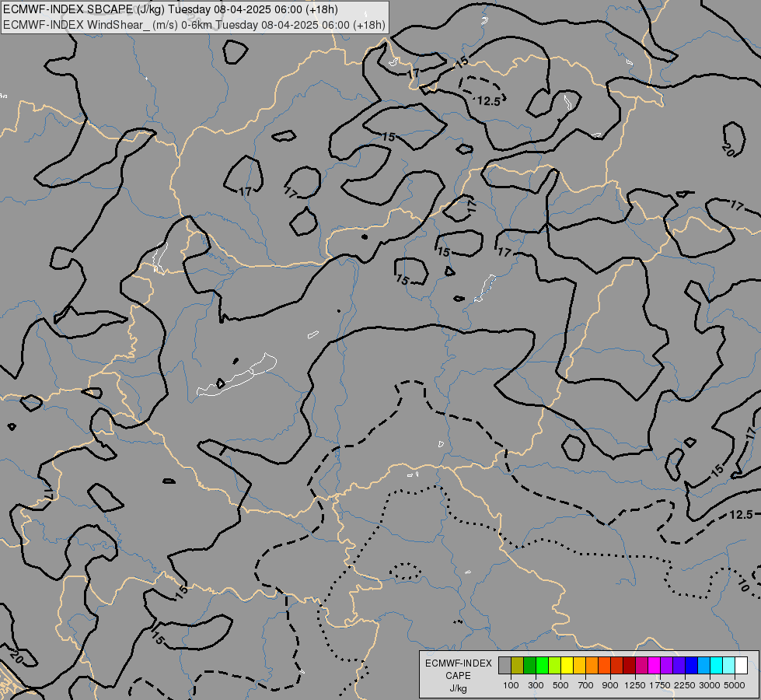Click the CAPE word in the legend
This screenshot has height=700, width=761.
click(x=458, y=676)
